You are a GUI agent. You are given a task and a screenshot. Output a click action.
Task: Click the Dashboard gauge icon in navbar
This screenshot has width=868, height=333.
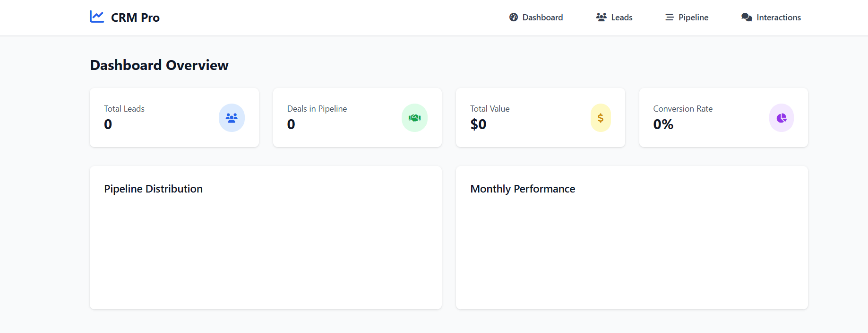[x=514, y=18]
